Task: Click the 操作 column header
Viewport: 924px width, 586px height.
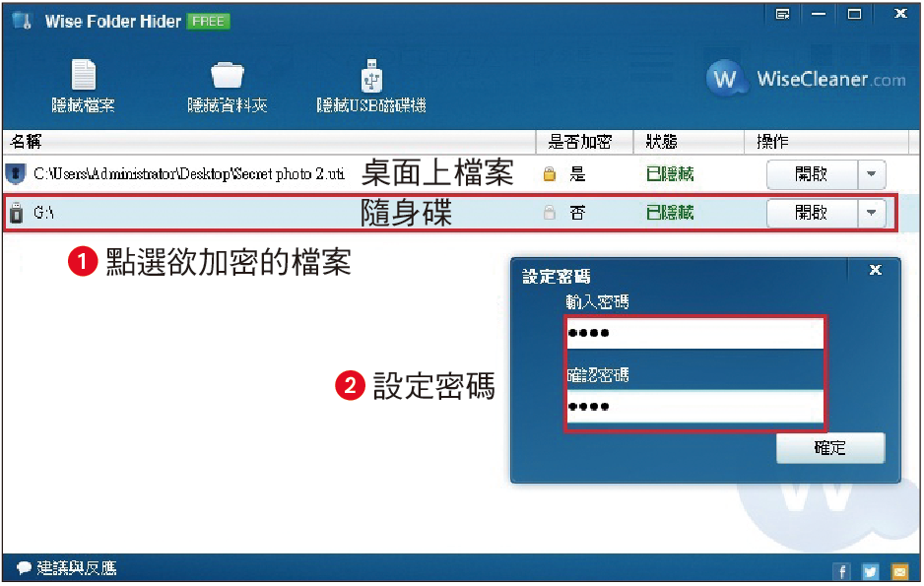Action: click(826, 142)
